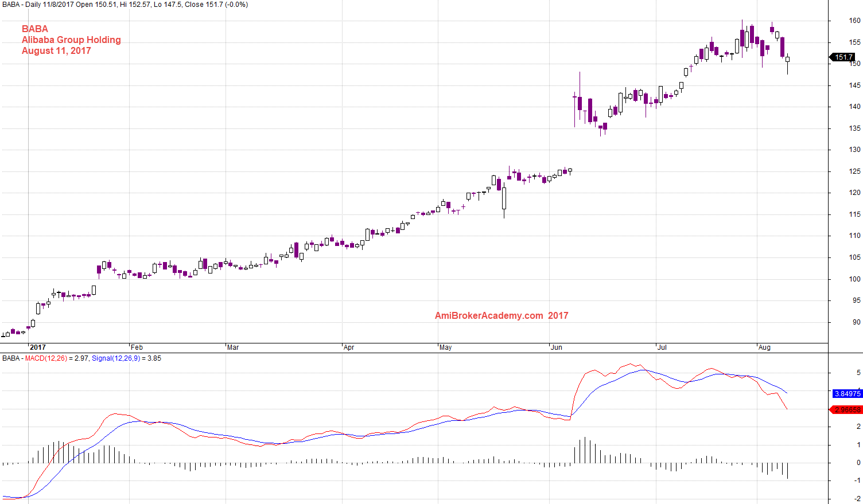Click the 155 label on the price axis
This screenshot has height=504, width=863.
click(x=854, y=42)
